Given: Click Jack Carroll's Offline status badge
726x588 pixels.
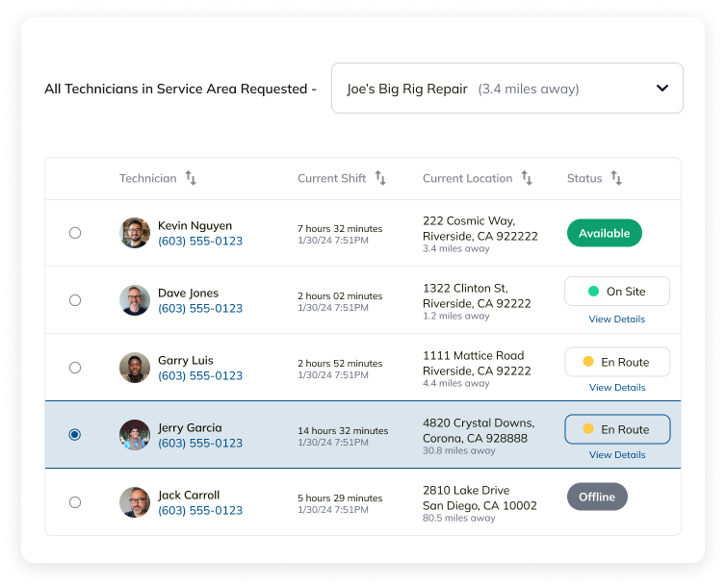Looking at the screenshot, I should pos(597,497).
